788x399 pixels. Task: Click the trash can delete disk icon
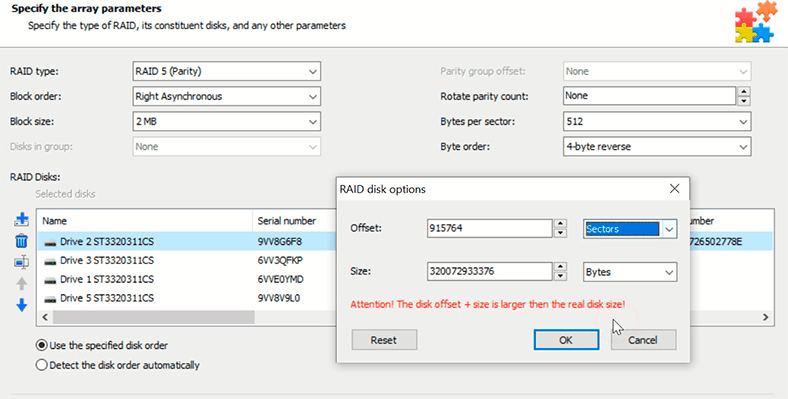tap(22, 241)
